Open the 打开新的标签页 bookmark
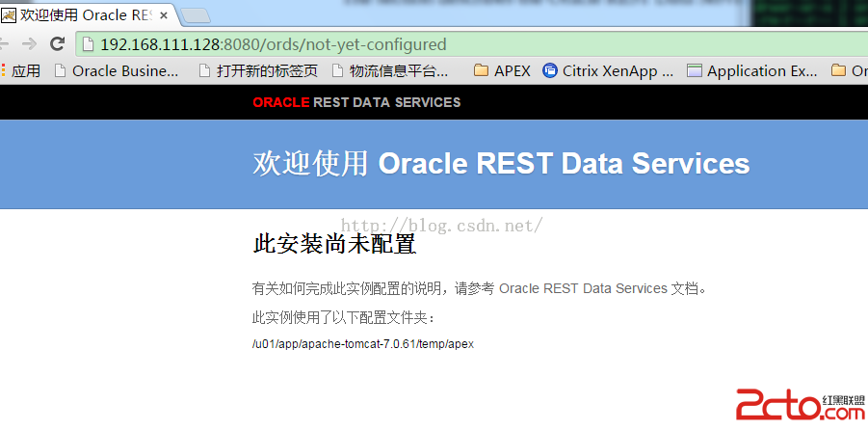This screenshot has width=868, height=430. pos(258,71)
